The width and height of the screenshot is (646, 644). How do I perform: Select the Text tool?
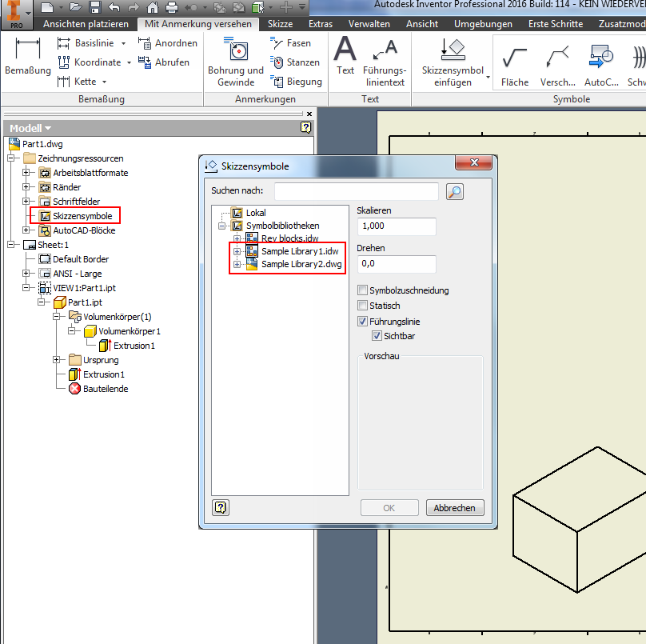pyautogui.click(x=345, y=56)
